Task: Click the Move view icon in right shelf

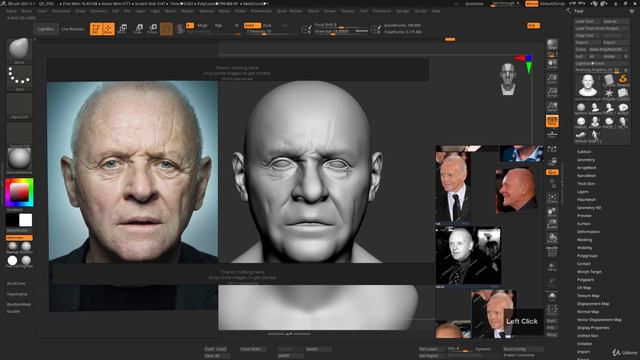Action: (x=552, y=212)
